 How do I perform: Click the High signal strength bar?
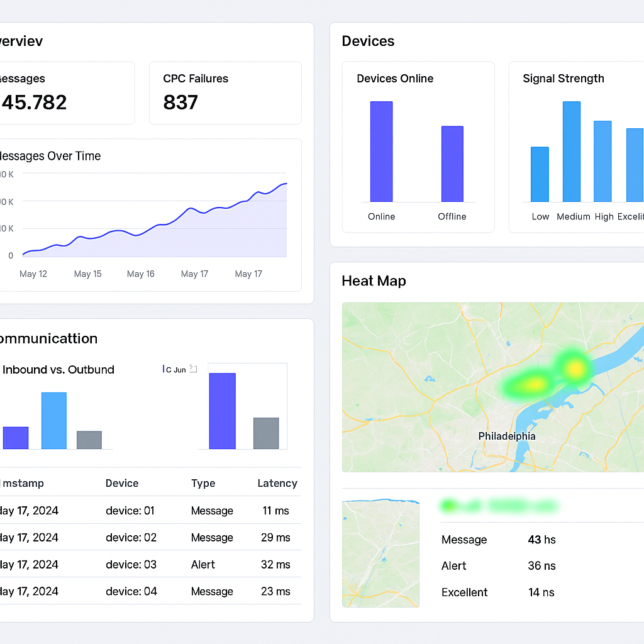point(602,161)
